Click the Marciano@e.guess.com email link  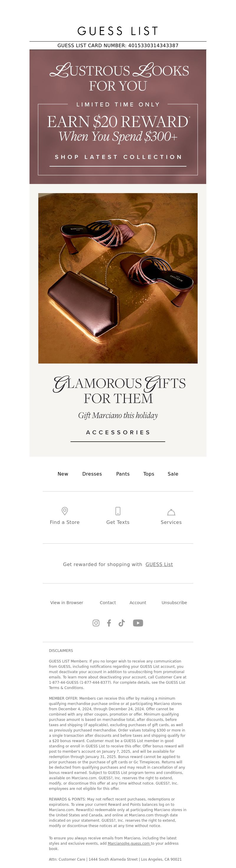[x=129, y=844]
